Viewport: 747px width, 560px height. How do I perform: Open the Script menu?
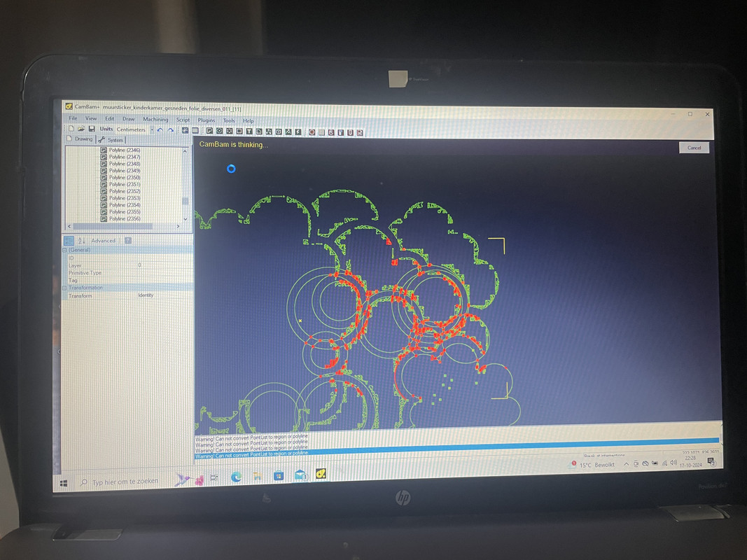[x=183, y=120]
